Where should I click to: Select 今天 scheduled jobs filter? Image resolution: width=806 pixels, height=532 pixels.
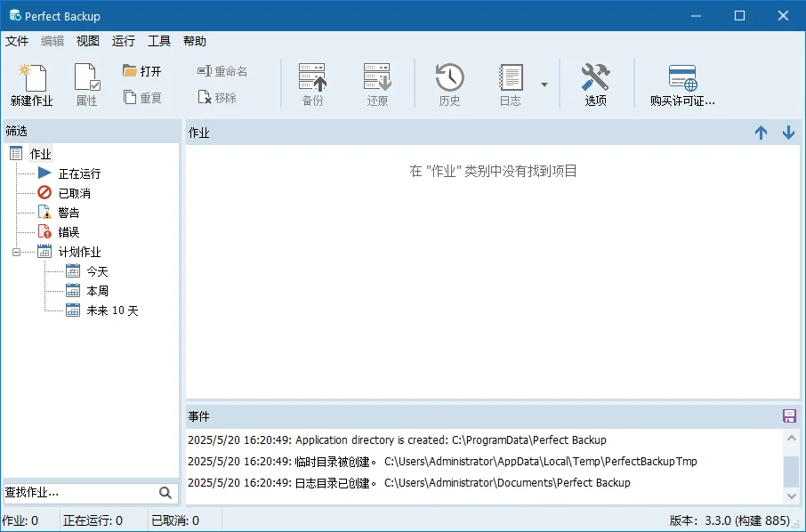97,271
